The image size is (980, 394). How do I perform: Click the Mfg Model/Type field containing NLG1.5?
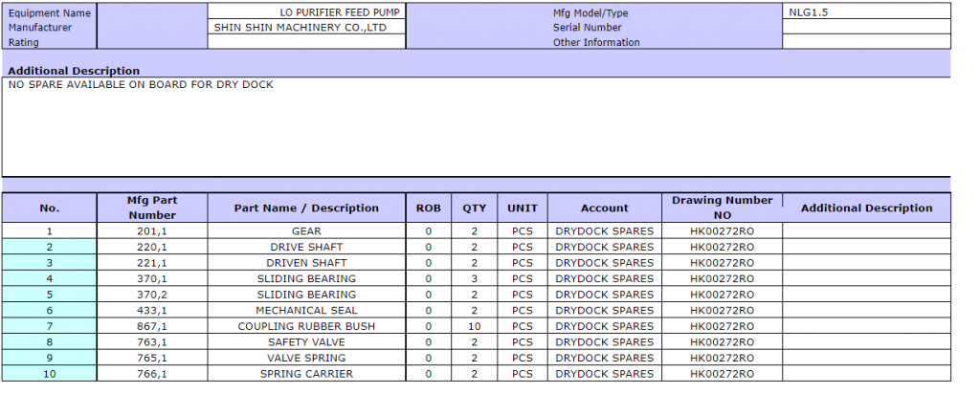coord(866,12)
